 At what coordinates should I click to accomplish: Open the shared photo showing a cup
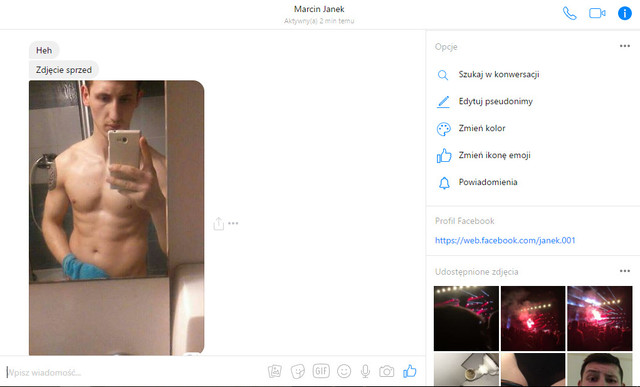[466, 369]
